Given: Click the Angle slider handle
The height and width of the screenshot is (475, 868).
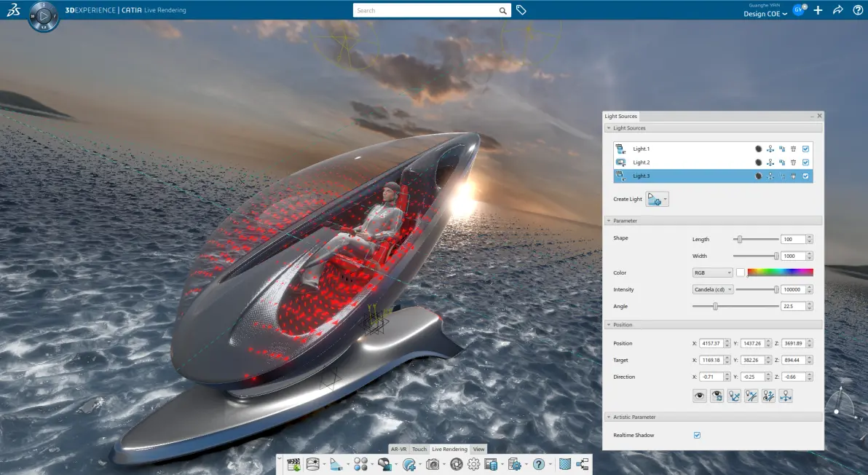Looking at the screenshot, I should 715,306.
